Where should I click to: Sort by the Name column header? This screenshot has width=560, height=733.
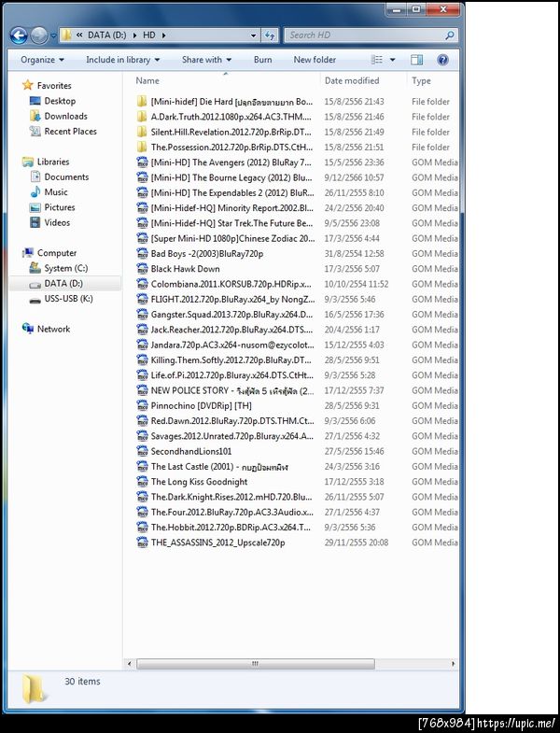pyautogui.click(x=147, y=81)
